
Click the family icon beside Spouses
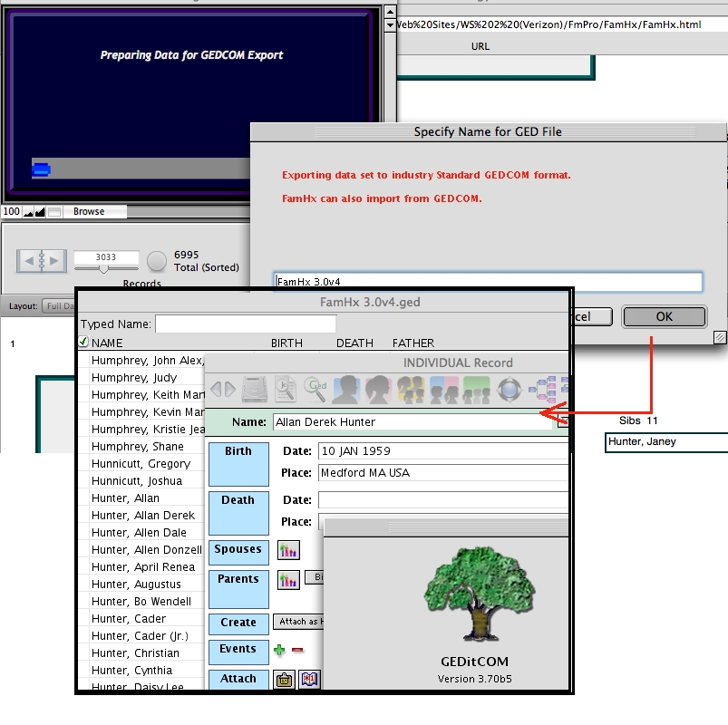point(288,550)
